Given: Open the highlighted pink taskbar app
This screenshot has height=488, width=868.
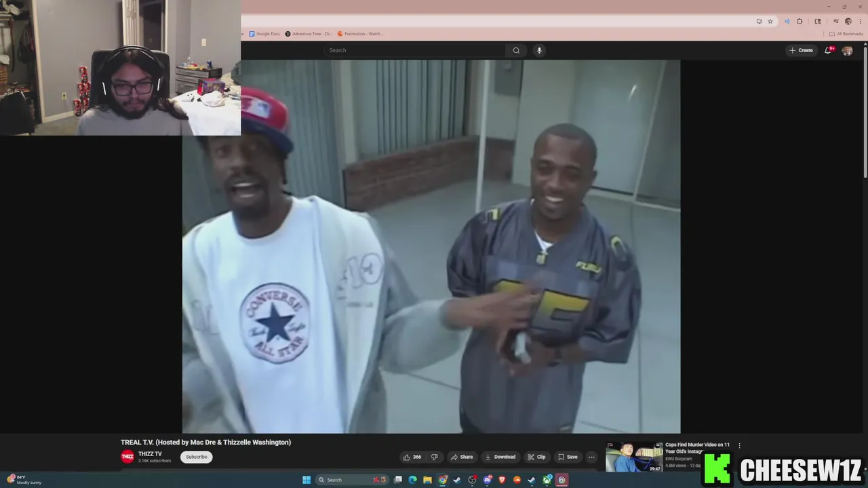Looking at the screenshot, I should (562, 480).
